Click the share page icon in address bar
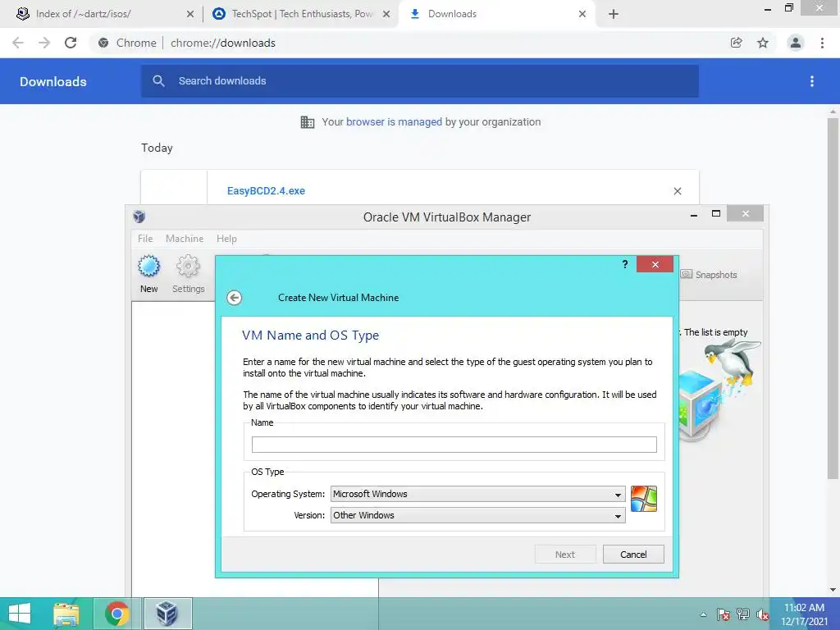This screenshot has width=840, height=630. click(x=737, y=43)
